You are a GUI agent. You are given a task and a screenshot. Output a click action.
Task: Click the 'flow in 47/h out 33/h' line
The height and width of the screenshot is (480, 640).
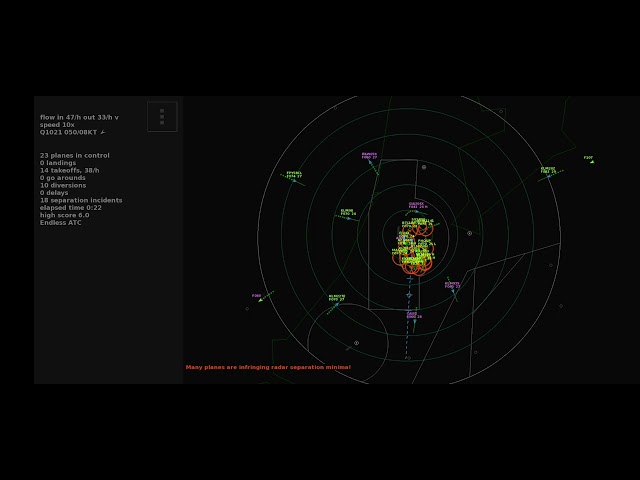tap(79, 117)
